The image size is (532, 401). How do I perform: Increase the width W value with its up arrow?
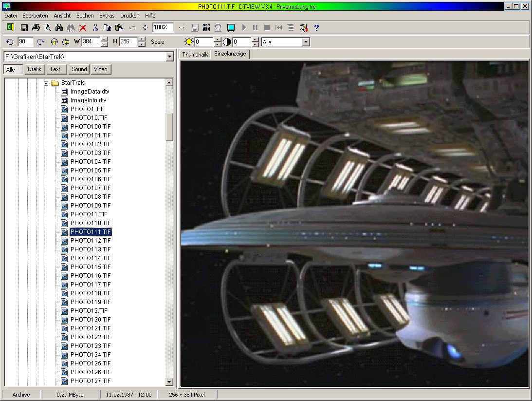point(105,39)
